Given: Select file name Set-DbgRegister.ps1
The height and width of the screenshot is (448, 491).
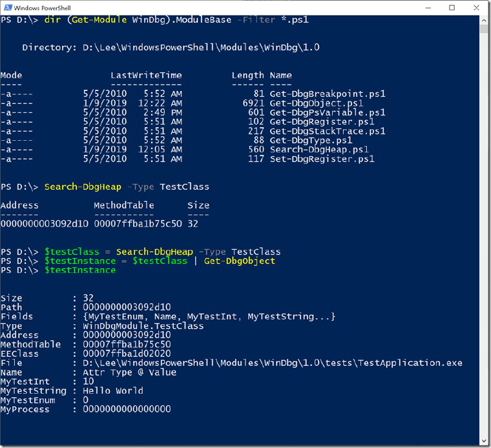Looking at the screenshot, I should (322, 159).
